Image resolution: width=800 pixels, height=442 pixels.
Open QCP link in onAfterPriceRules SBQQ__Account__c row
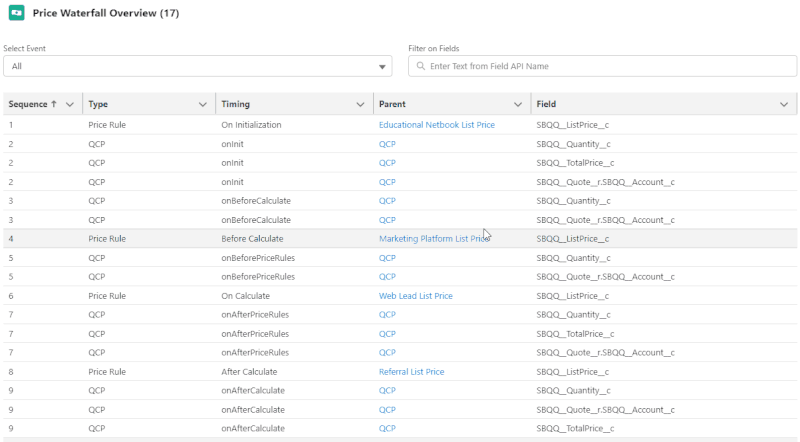point(387,352)
